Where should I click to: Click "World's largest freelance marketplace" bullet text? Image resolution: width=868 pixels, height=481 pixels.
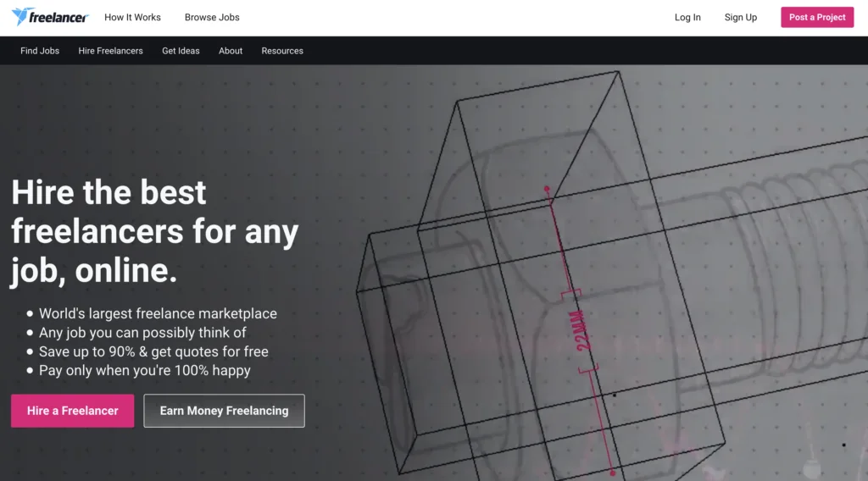pyautogui.click(x=158, y=313)
